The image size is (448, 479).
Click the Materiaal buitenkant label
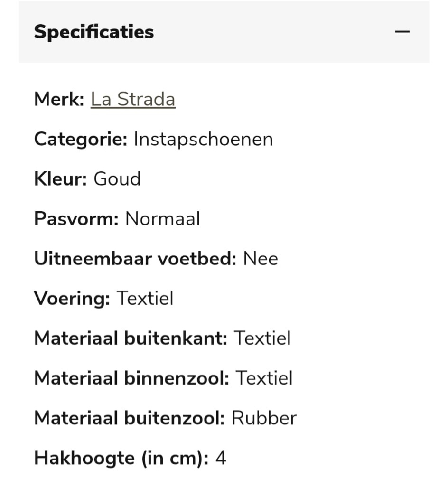pos(131,338)
